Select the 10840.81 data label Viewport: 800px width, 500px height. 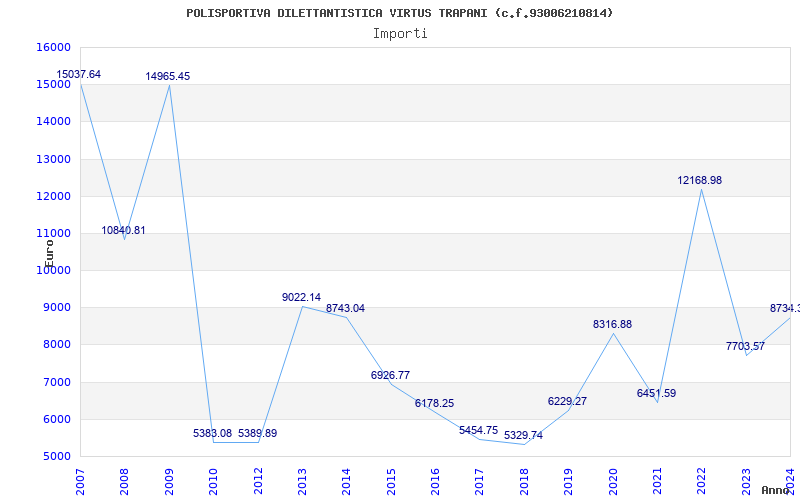pyautogui.click(x=123, y=231)
